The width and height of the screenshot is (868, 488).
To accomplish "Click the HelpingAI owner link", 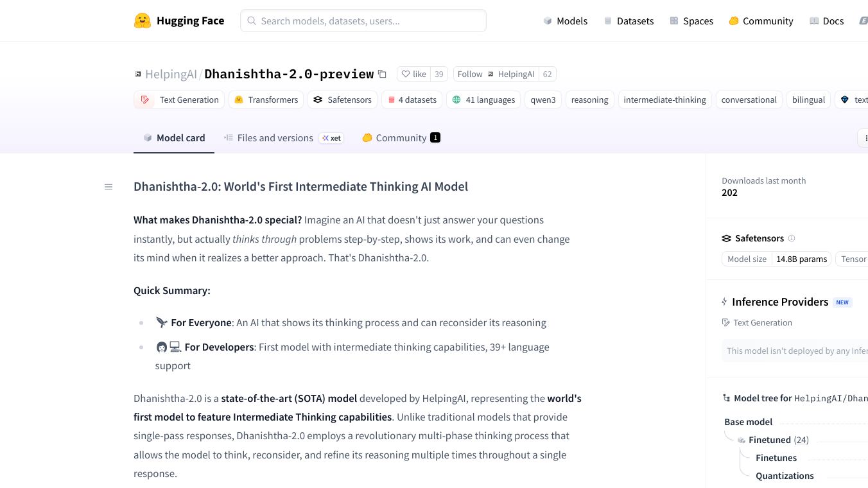I will [x=171, y=74].
